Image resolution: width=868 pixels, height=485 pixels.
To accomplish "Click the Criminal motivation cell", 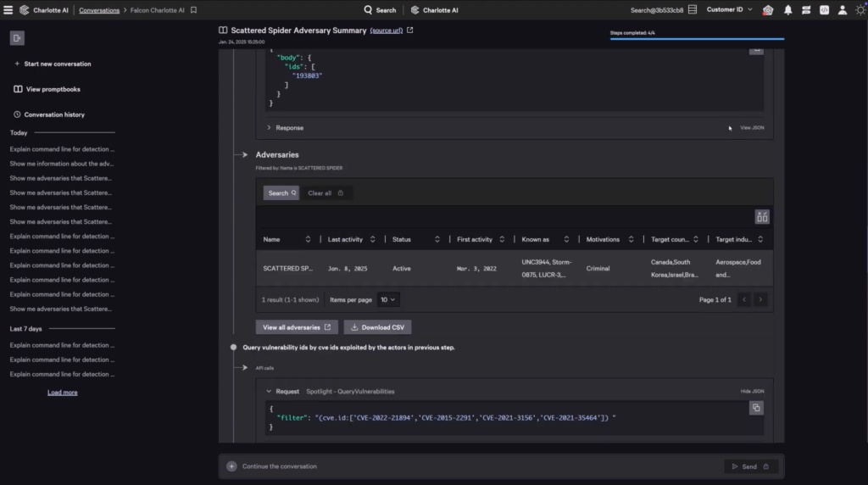I will click(598, 269).
